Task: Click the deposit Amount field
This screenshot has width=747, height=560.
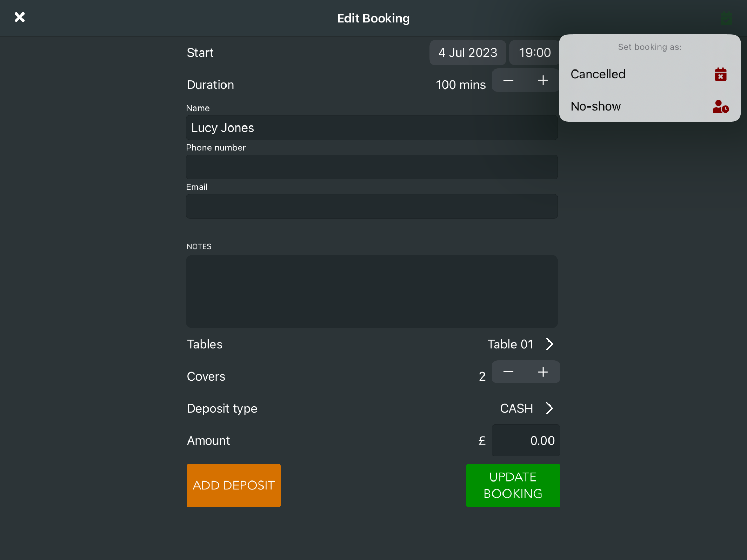Action: pyautogui.click(x=526, y=441)
